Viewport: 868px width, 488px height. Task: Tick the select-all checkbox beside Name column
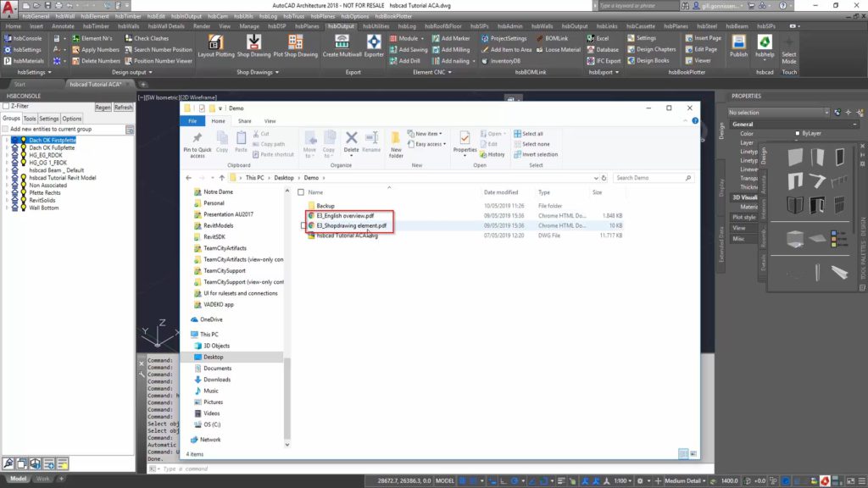301,192
